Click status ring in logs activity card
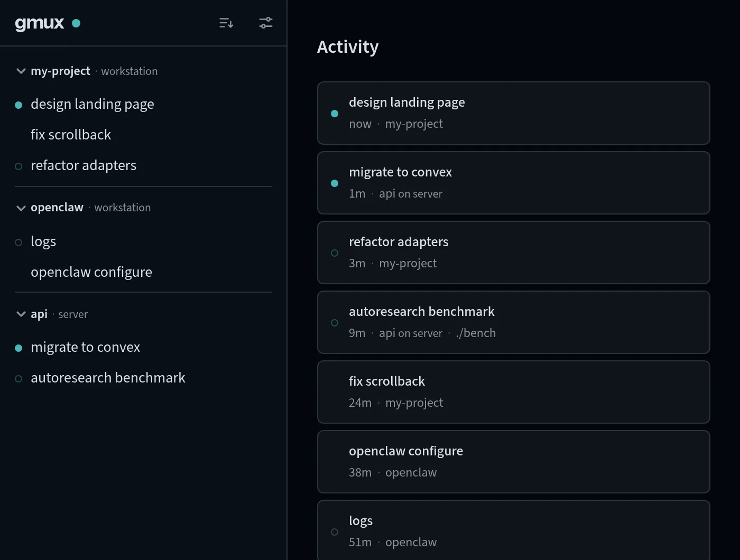The height and width of the screenshot is (560, 740). 335,532
